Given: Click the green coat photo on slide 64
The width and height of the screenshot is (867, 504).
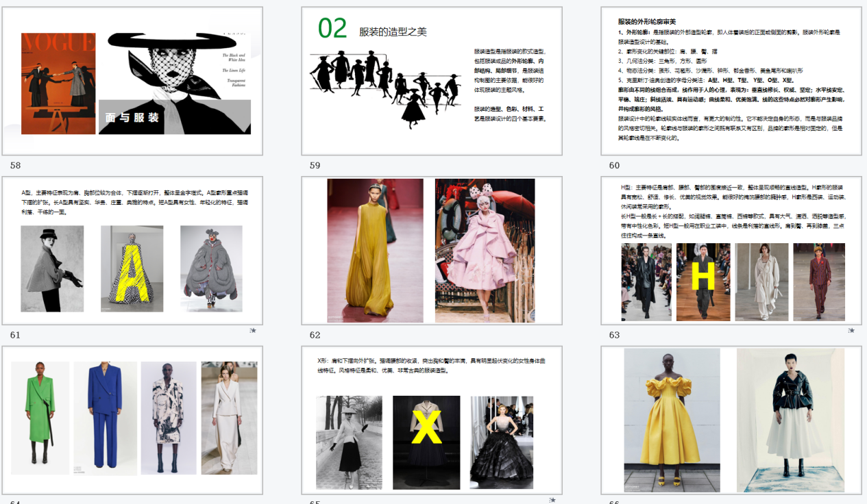Looking at the screenshot, I should pos(40,416).
